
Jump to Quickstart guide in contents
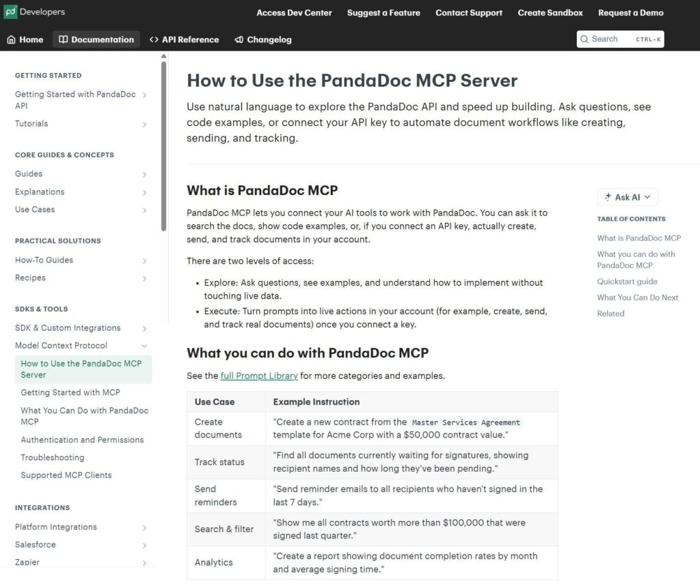click(x=627, y=282)
